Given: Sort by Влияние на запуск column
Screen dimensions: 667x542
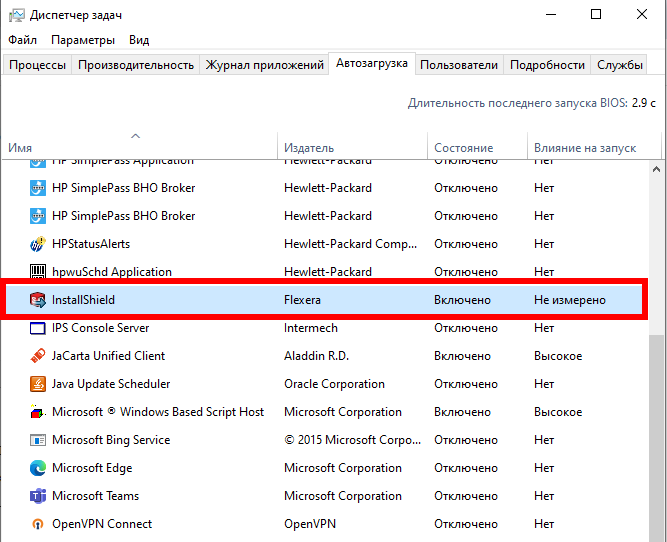Looking at the screenshot, I should point(585,147).
